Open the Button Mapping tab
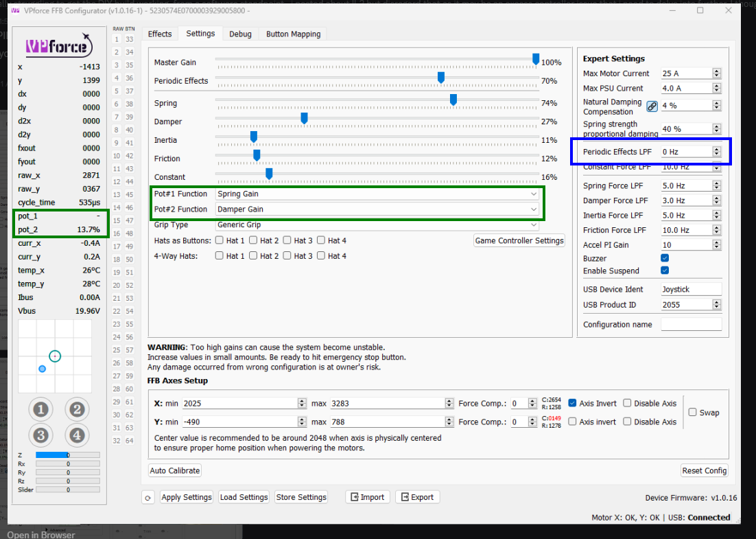The width and height of the screenshot is (756, 539). 293,34
